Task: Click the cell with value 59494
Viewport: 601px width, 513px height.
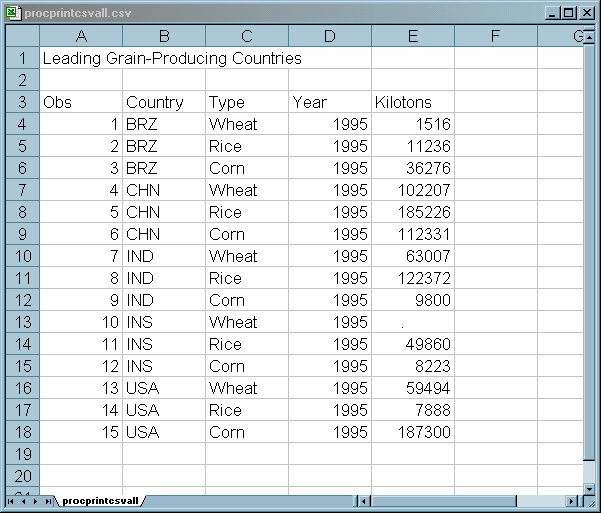Action: (413, 388)
